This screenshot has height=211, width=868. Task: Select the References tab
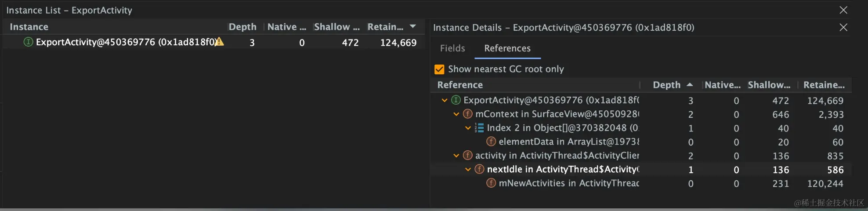(x=507, y=48)
